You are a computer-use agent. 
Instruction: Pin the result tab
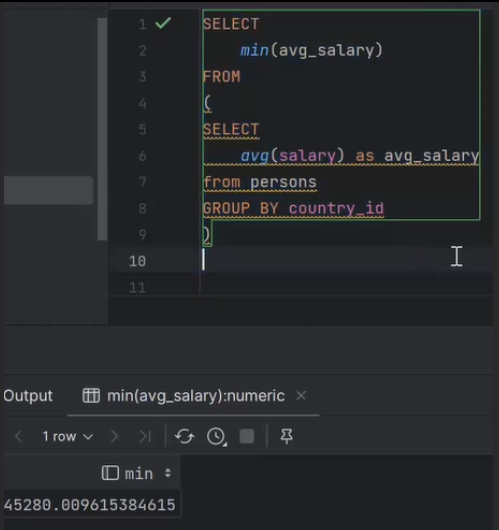pos(287,436)
